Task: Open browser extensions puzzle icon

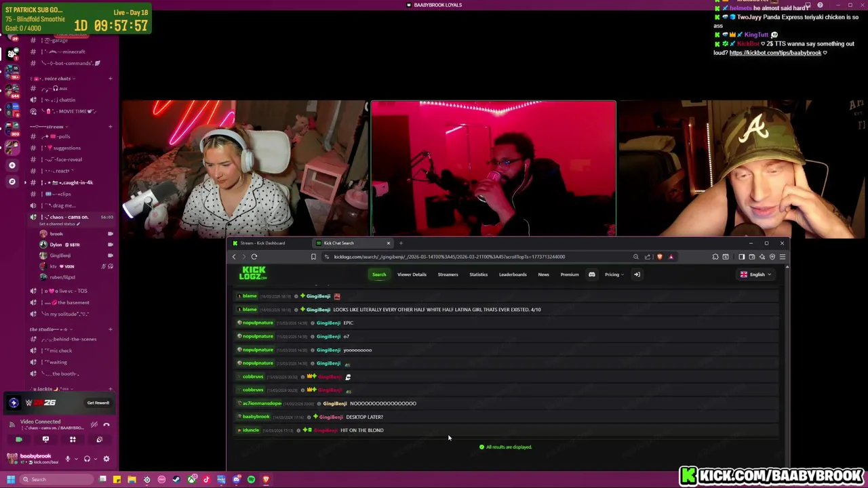Action: (x=715, y=257)
